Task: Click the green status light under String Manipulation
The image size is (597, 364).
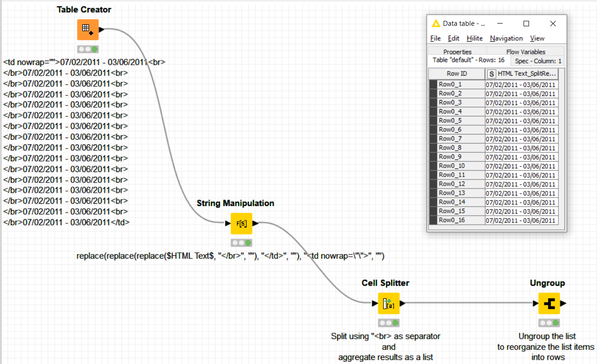Action: tap(247, 242)
